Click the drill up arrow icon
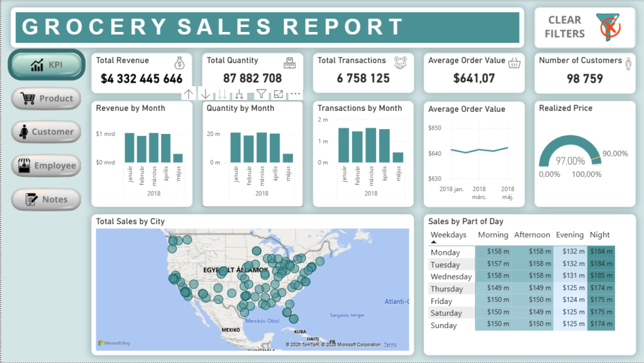 (x=189, y=94)
